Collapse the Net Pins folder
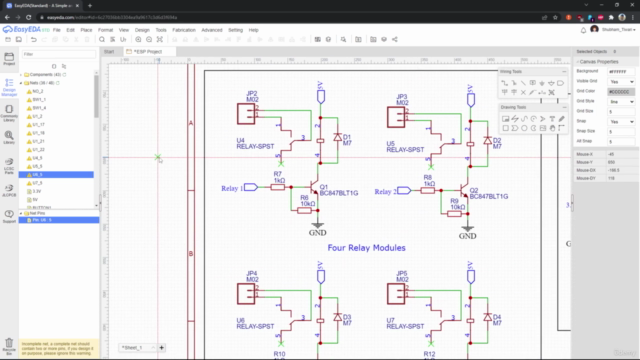Screen dimensions: 640x360 coord(21,213)
